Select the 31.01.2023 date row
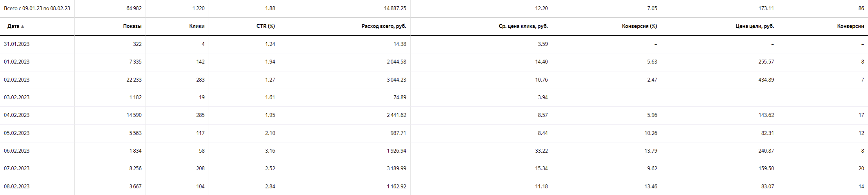The height and width of the screenshot is (195, 868). click(x=16, y=44)
